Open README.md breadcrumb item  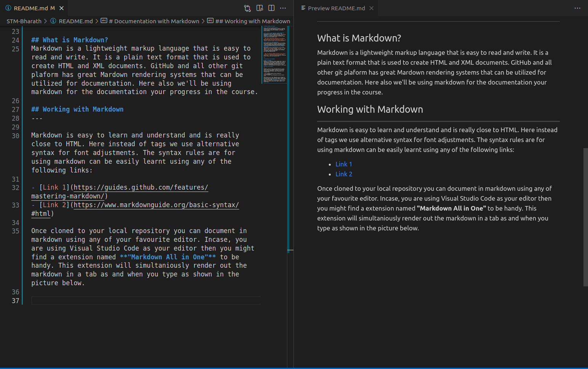coord(76,21)
